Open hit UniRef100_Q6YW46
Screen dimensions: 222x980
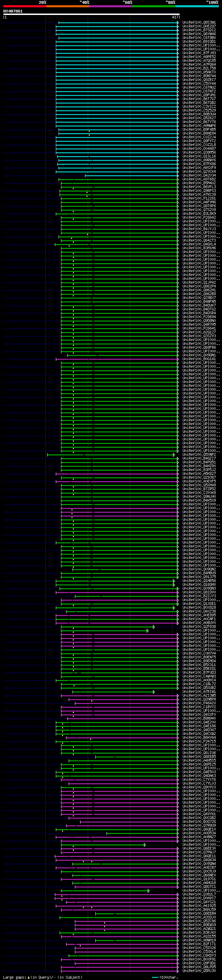click(199, 34)
